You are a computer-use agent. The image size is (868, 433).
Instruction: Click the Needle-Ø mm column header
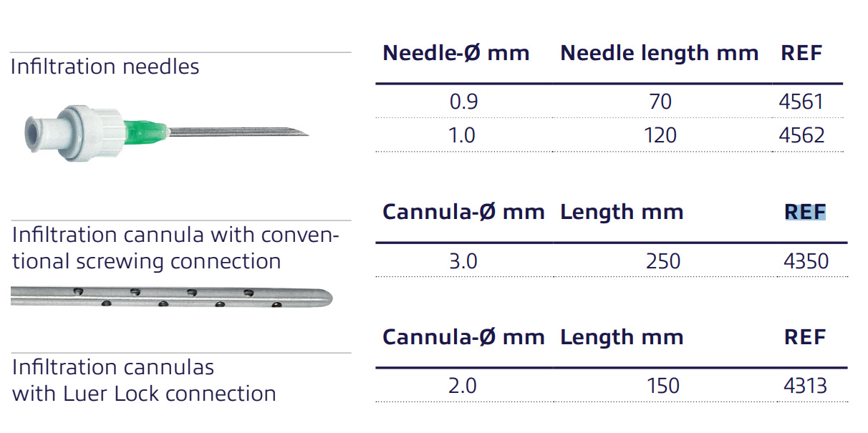click(x=456, y=53)
